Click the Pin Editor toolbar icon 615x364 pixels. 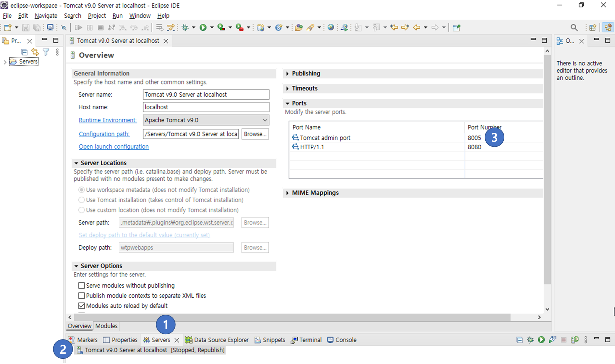click(456, 28)
